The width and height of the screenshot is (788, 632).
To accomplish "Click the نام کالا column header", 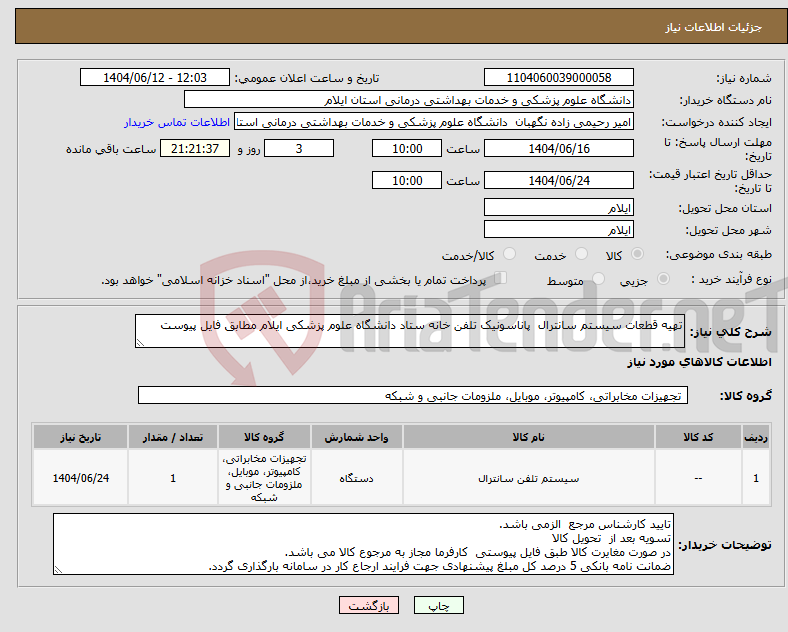I will click(x=528, y=437).
